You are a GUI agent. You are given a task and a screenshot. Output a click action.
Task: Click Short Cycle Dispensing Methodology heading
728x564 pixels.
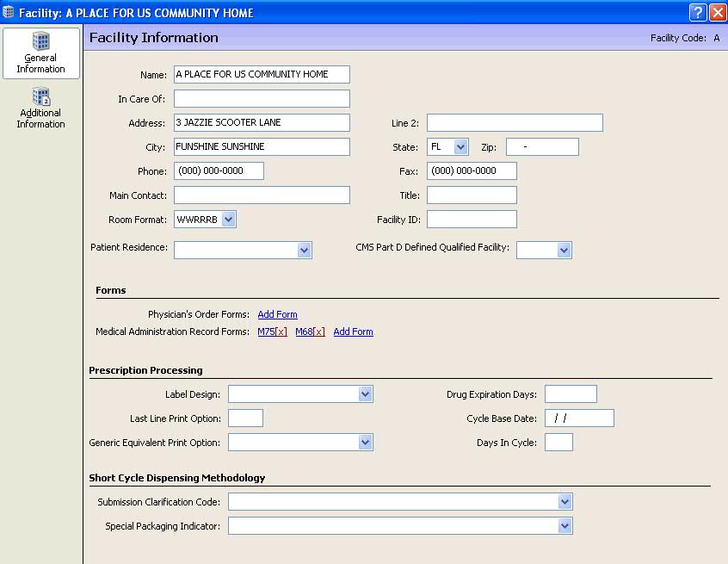point(177,478)
